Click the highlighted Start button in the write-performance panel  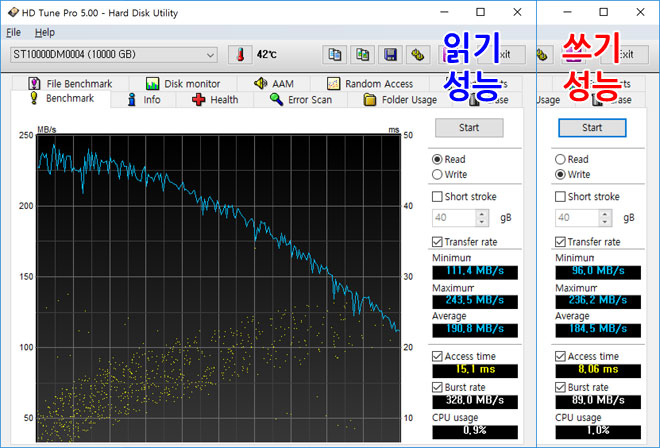click(x=592, y=128)
